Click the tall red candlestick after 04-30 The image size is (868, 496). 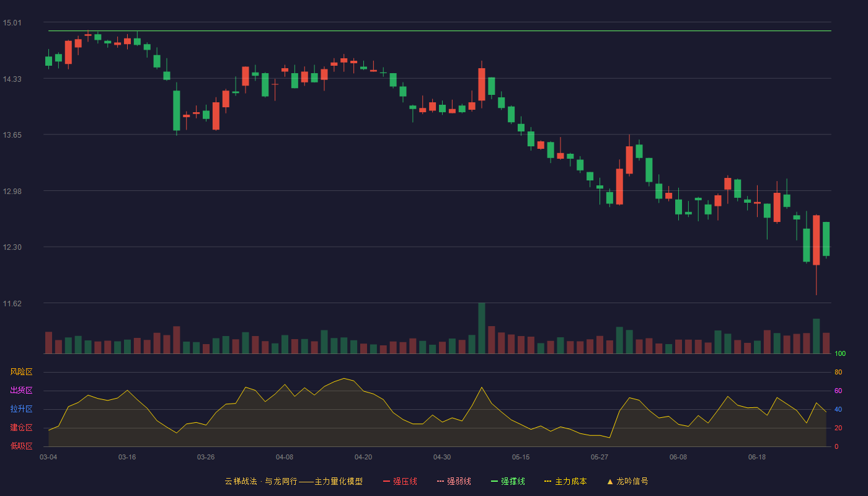click(482, 84)
